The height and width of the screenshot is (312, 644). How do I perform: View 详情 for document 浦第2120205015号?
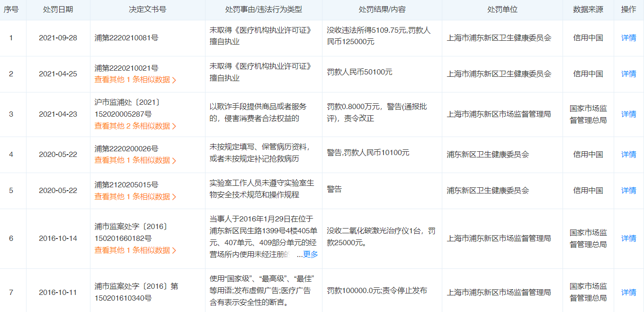tap(628, 191)
